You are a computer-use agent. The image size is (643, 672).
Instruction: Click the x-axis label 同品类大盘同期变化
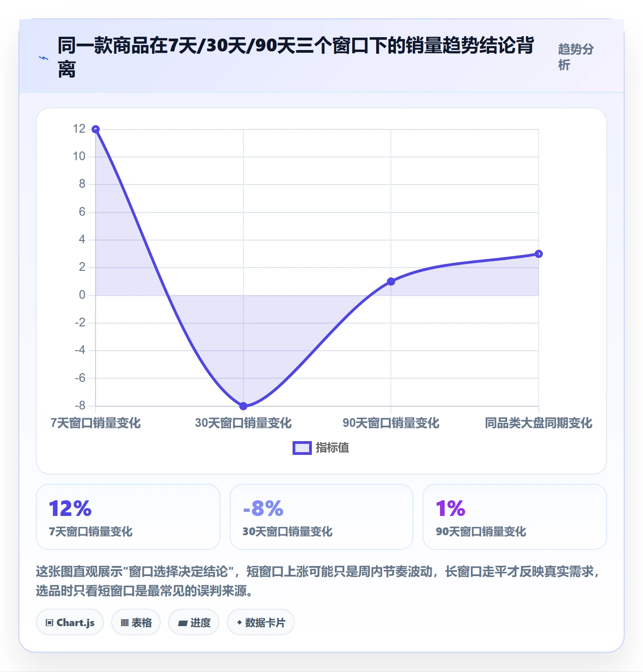pyautogui.click(x=539, y=423)
